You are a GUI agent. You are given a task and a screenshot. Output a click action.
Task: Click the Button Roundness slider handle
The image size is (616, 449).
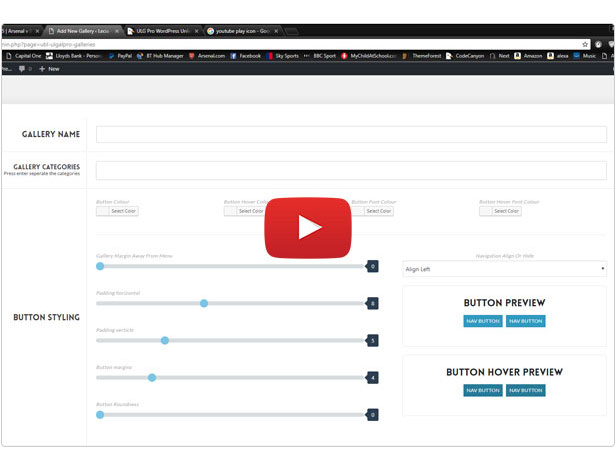[100, 415]
